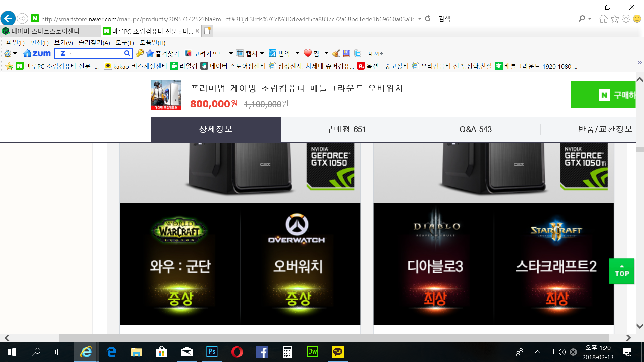644x362 pixels.
Task: Open a new browser tab
Action: click(208, 31)
